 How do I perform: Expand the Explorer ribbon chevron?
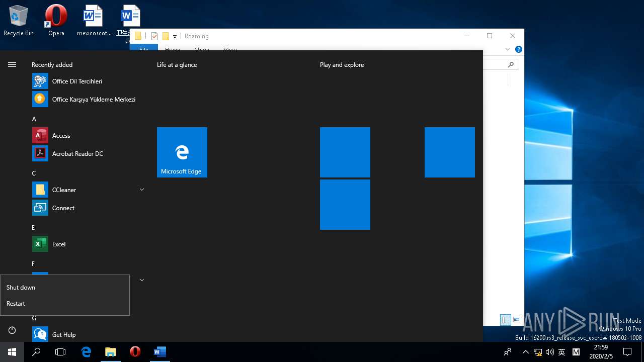point(508,49)
